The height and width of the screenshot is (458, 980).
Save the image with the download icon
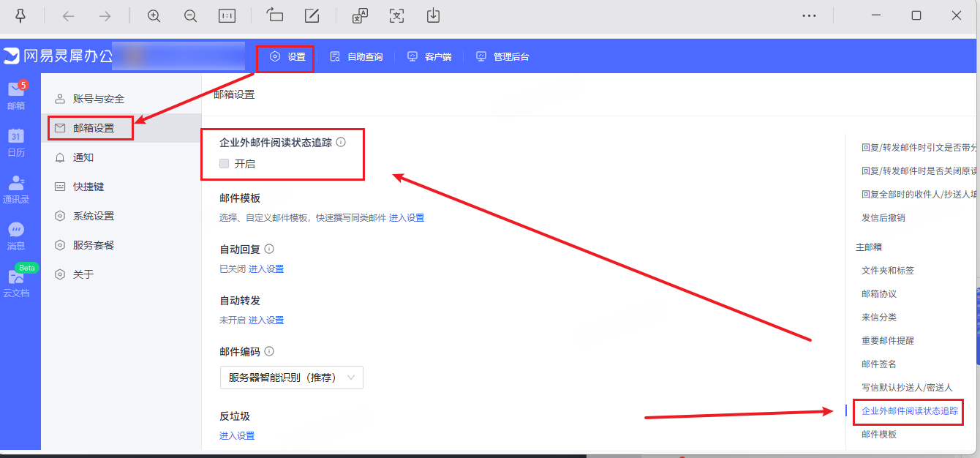click(x=433, y=15)
